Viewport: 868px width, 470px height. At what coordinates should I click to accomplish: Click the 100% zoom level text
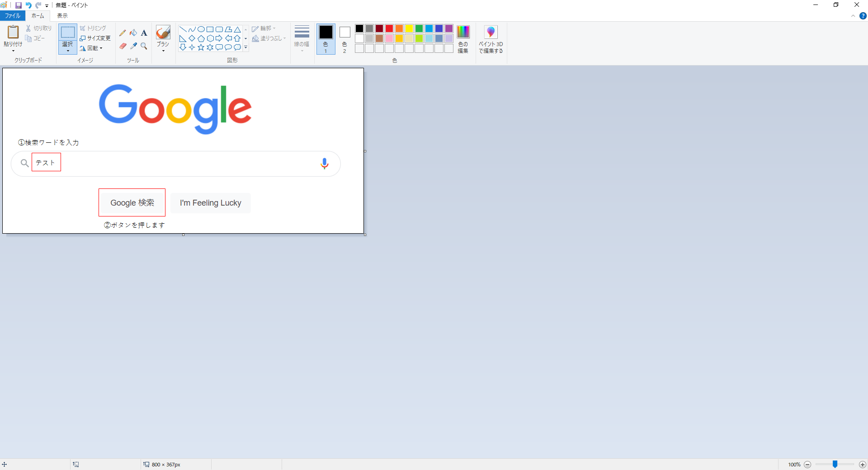[x=794, y=465]
